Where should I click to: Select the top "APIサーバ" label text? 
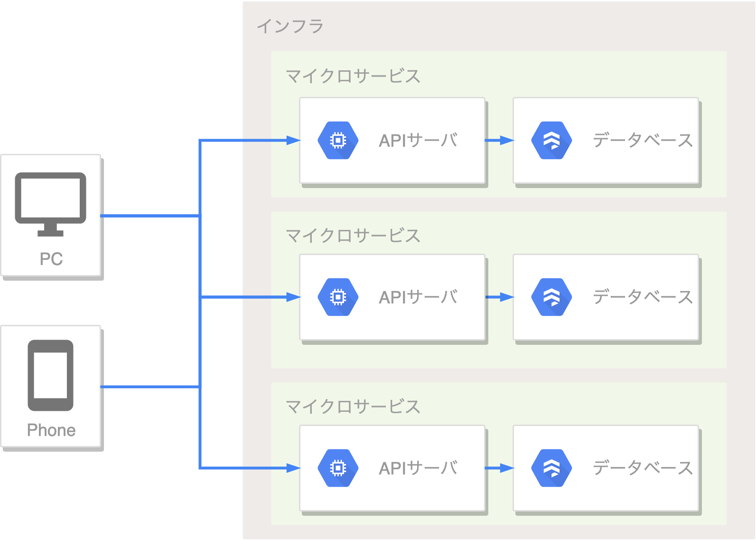tap(418, 141)
